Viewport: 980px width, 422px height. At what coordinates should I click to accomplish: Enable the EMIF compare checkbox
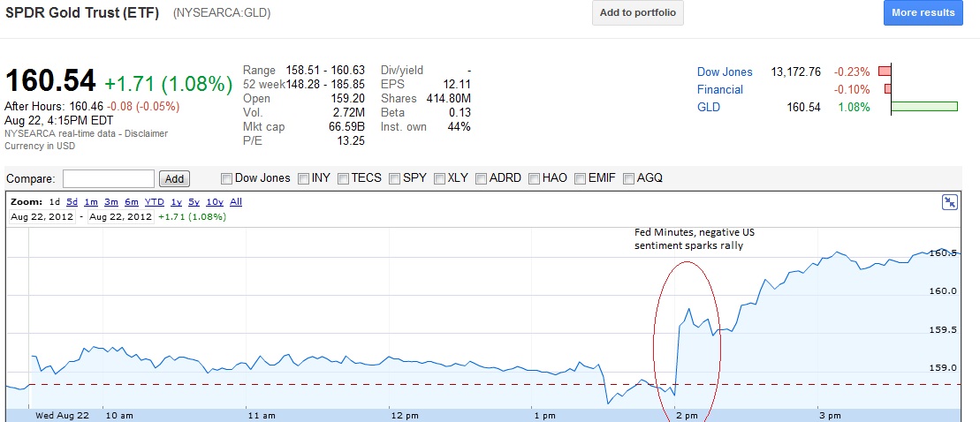pyautogui.click(x=580, y=178)
